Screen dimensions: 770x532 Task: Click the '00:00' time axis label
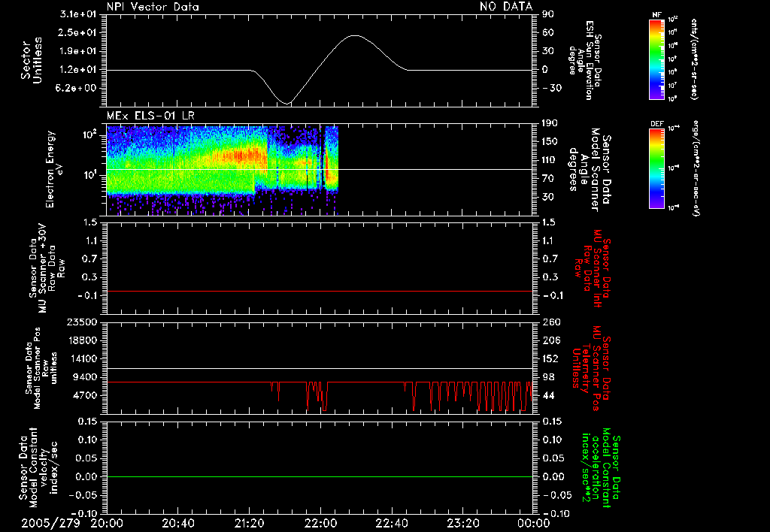[534, 523]
